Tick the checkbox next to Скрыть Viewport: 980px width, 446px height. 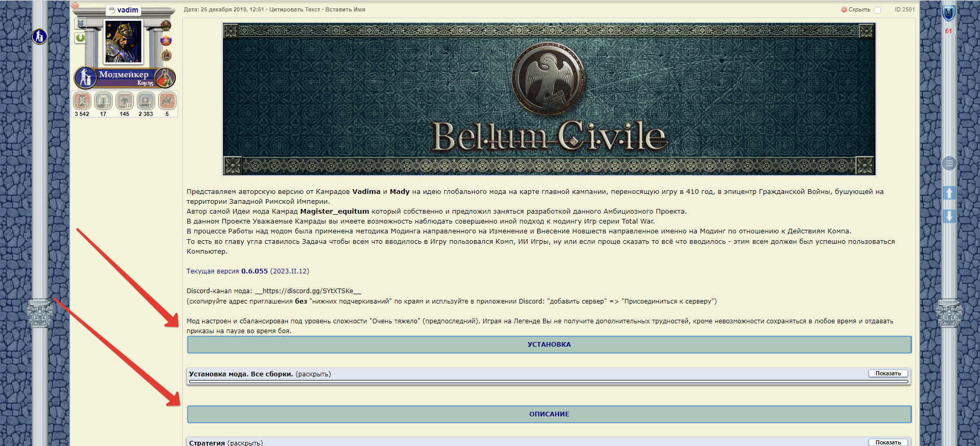point(877,10)
